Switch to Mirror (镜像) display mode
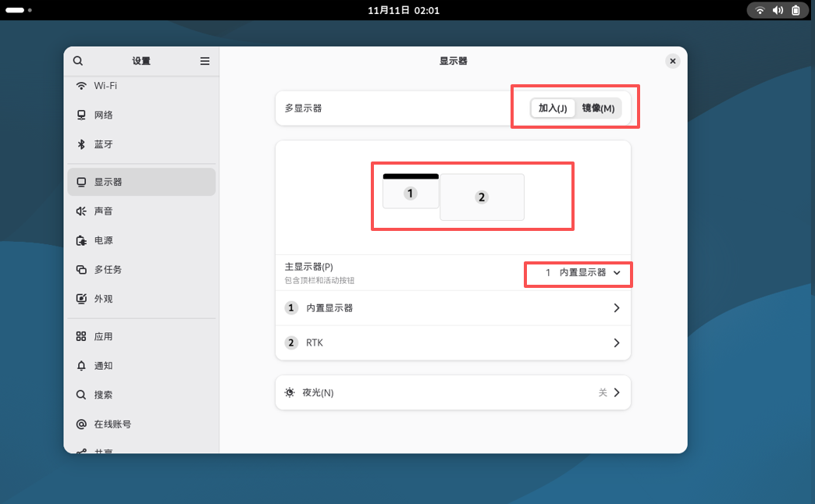The width and height of the screenshot is (815, 504). tap(598, 108)
